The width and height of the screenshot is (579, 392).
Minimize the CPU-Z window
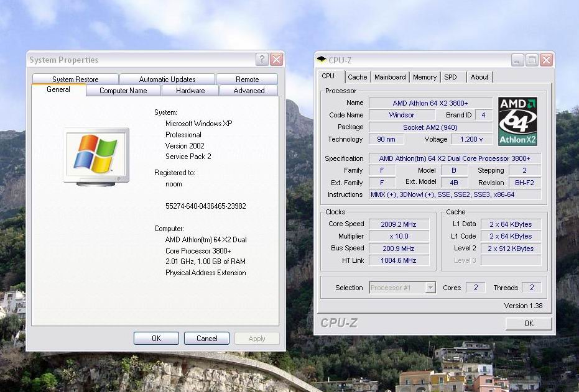[x=517, y=60]
